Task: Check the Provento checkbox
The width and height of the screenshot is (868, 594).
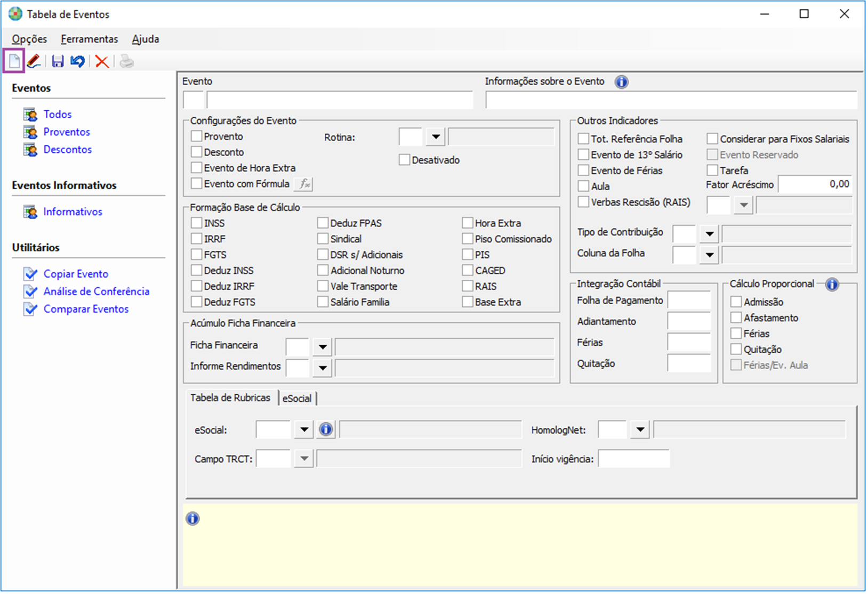Action: click(x=196, y=136)
